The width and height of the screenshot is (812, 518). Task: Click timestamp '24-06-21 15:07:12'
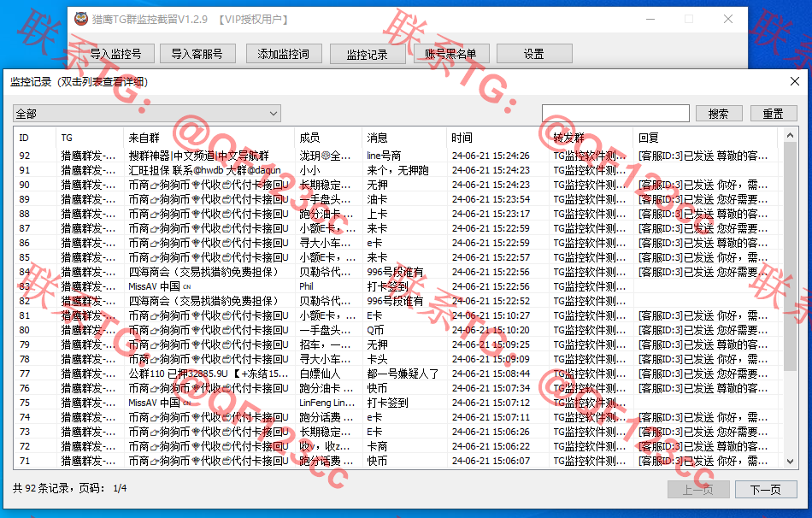coord(491,403)
